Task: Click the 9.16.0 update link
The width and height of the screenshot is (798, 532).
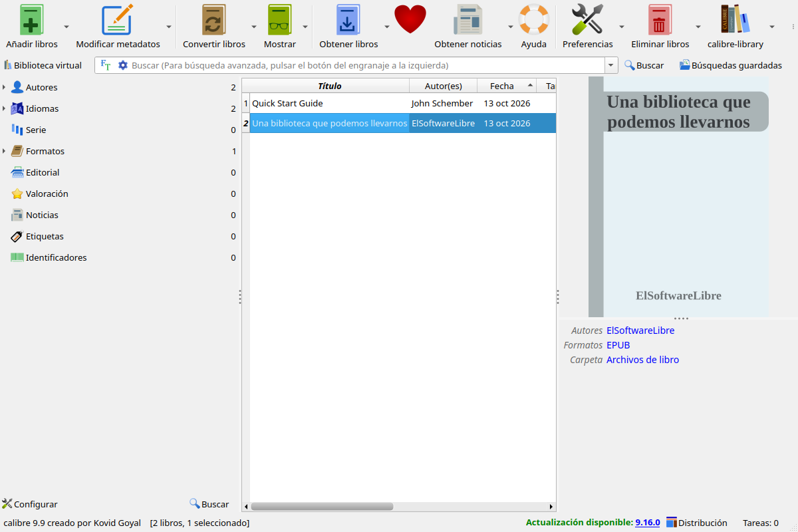Action: [648, 523]
